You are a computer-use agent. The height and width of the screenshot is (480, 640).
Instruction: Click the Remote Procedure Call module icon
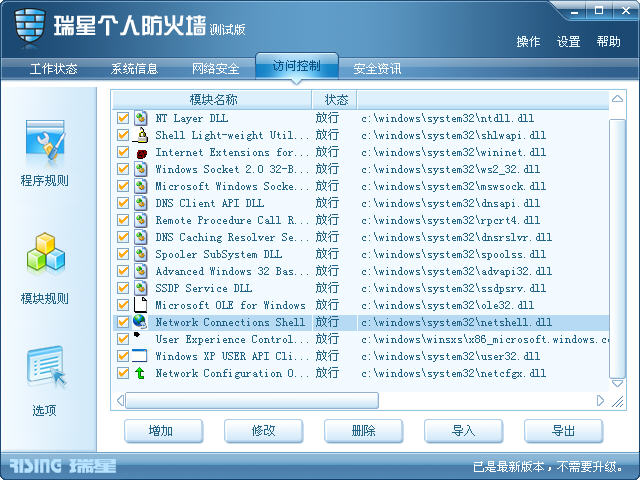140,220
